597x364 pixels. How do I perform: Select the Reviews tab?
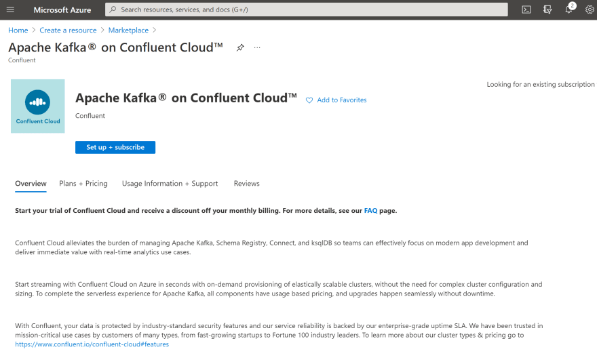[247, 183]
